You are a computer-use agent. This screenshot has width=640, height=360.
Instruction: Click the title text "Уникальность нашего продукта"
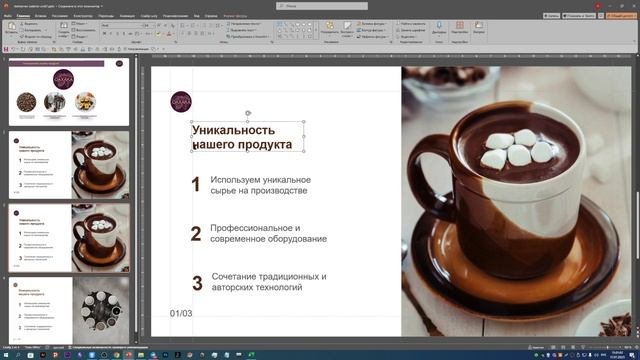click(242, 137)
